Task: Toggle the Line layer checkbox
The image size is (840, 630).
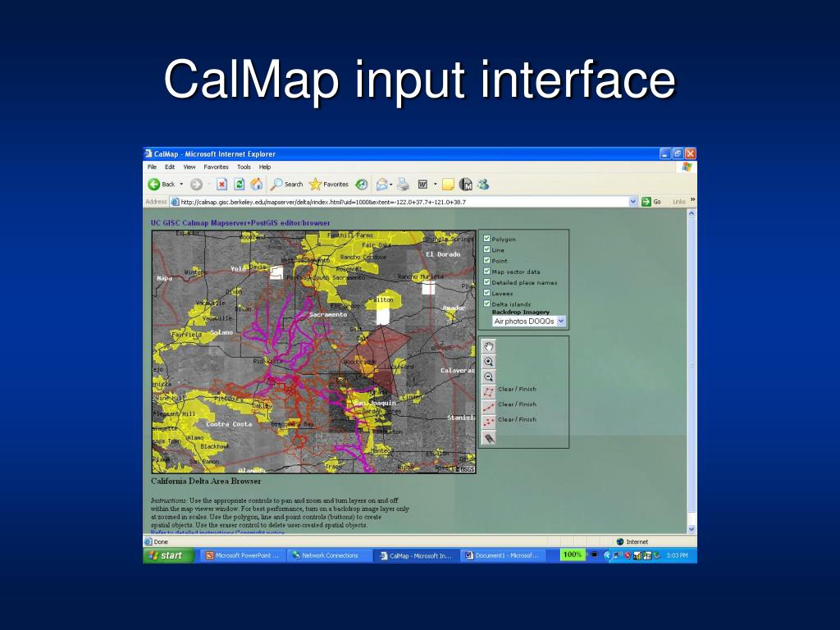Action: click(487, 249)
